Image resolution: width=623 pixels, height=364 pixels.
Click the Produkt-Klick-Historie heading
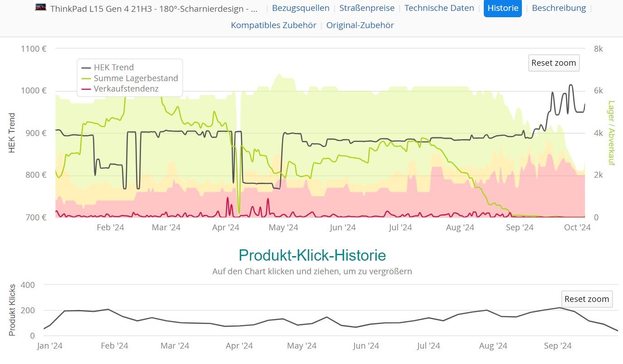coord(312,255)
